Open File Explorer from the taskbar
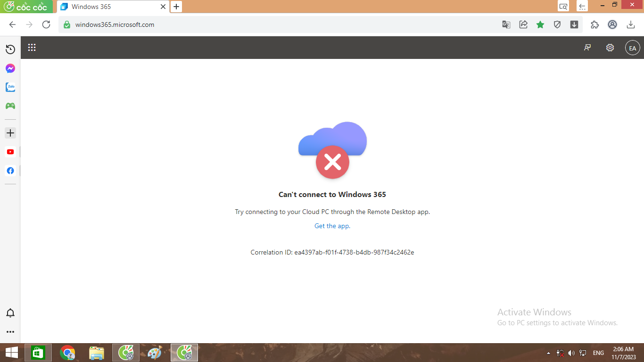 (x=97, y=353)
